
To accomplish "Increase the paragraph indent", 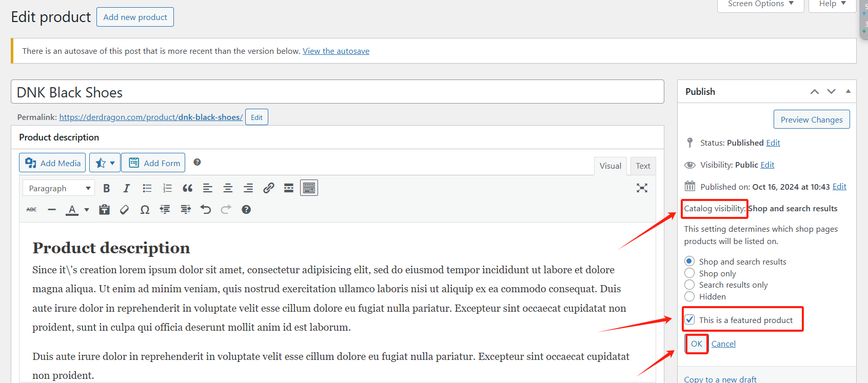I will coord(185,210).
